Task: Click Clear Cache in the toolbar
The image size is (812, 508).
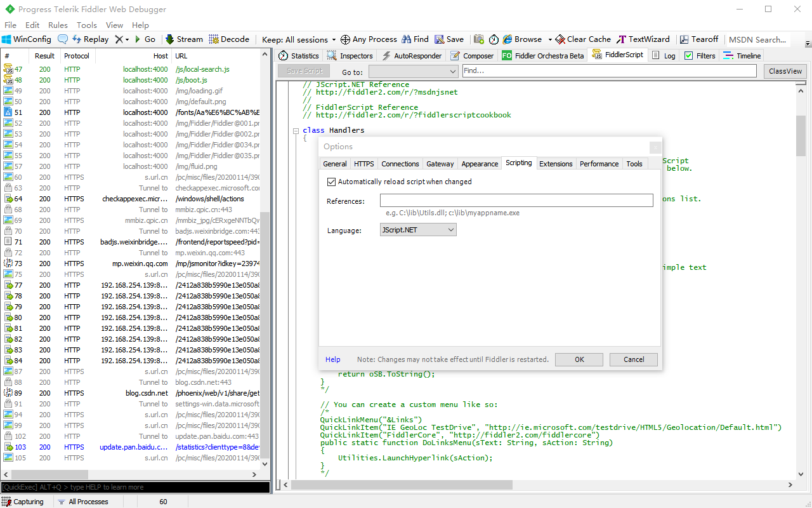Action: pos(583,39)
